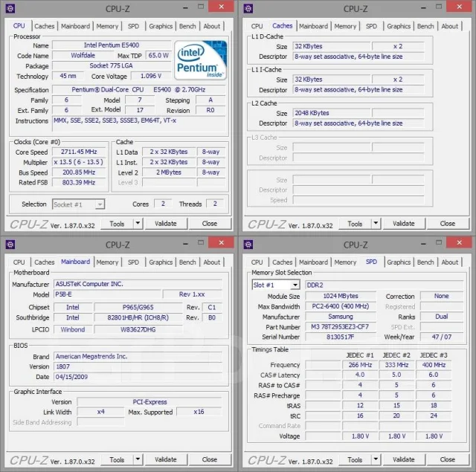Viewport: 476px width, 472px height.
Task: Click the '803.39 MHz' rated FSB value
Action: [x=79, y=183]
